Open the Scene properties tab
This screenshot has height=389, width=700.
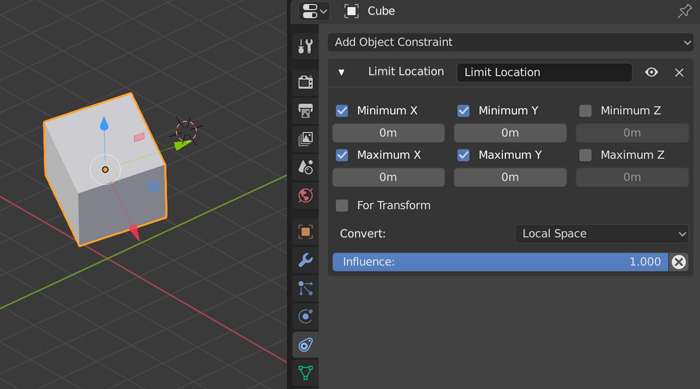click(x=305, y=167)
